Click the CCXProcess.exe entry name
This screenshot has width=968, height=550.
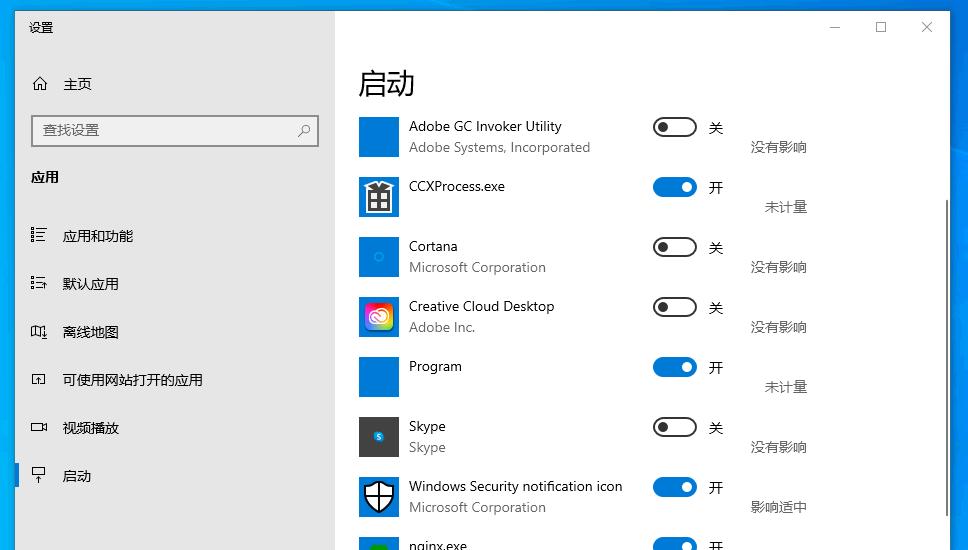pyautogui.click(x=457, y=186)
